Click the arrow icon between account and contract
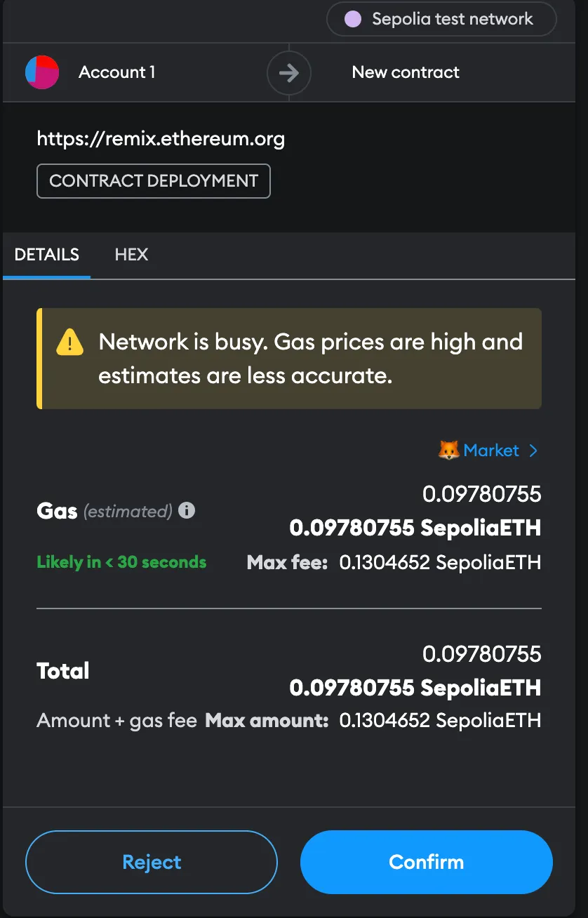 point(288,73)
